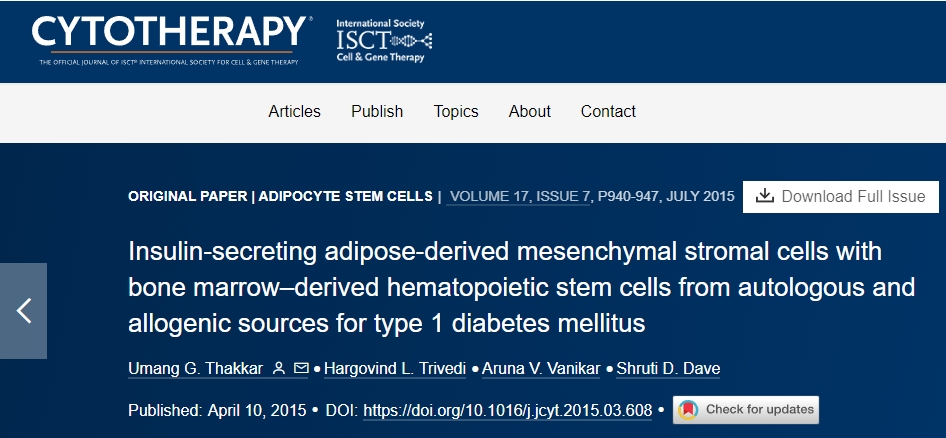Image resolution: width=946 pixels, height=438 pixels.
Task: Follow the DOI link
Action: [507, 410]
